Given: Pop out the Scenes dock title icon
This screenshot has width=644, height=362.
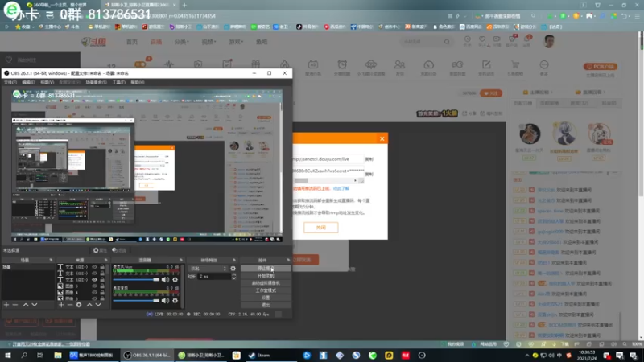Looking at the screenshot, I should (51, 260).
